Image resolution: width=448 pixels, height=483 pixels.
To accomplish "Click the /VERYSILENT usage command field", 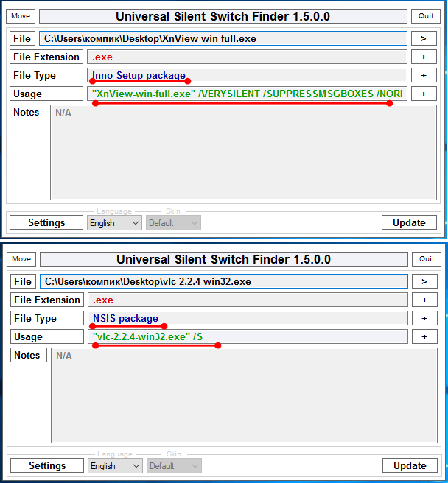I will (x=247, y=94).
